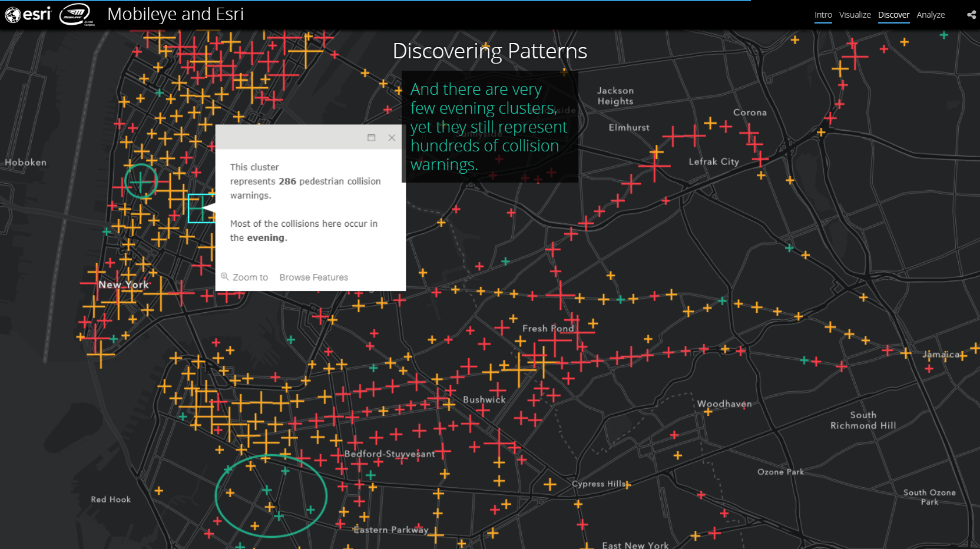Click the Hoboken map label
The height and width of the screenshot is (549, 980).
25,163
